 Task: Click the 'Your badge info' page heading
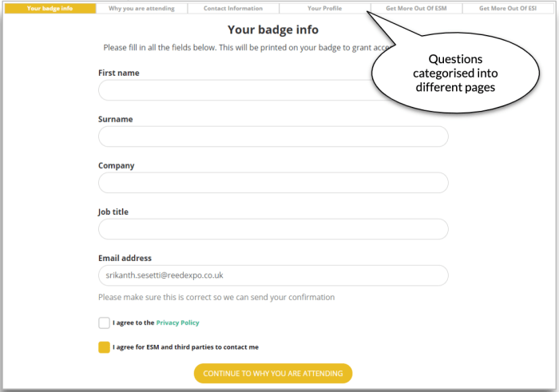(x=273, y=30)
